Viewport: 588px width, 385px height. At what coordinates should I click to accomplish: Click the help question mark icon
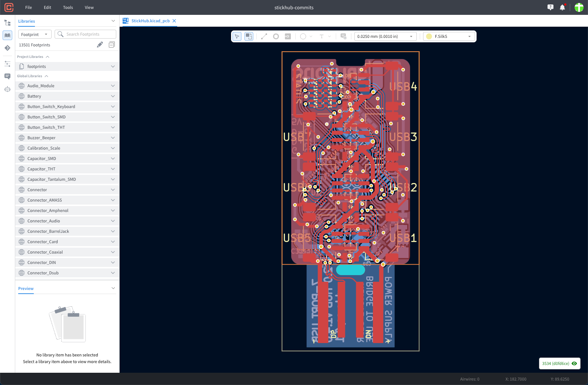[x=550, y=7]
